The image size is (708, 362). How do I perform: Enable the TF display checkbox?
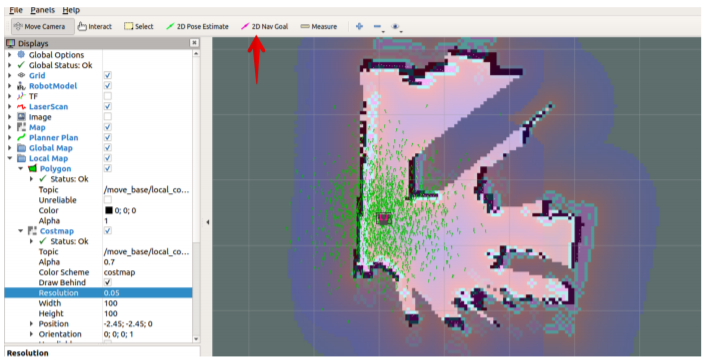click(x=107, y=96)
